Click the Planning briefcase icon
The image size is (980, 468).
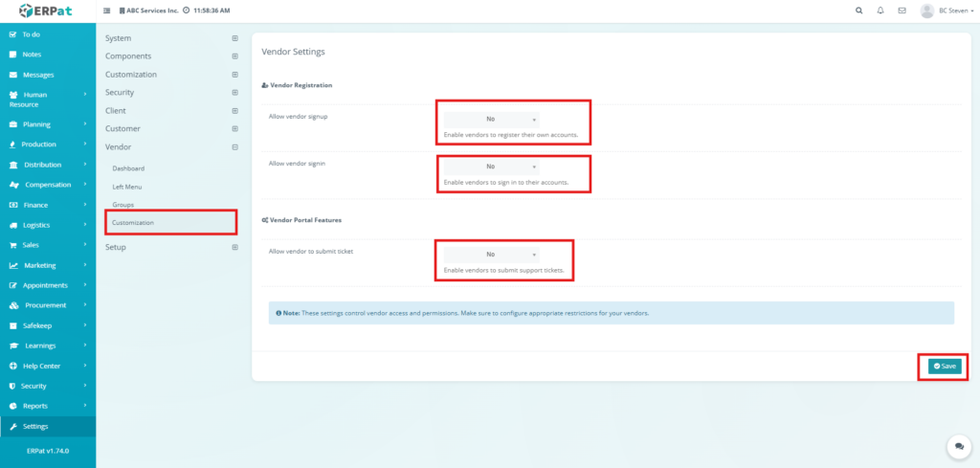click(12, 124)
